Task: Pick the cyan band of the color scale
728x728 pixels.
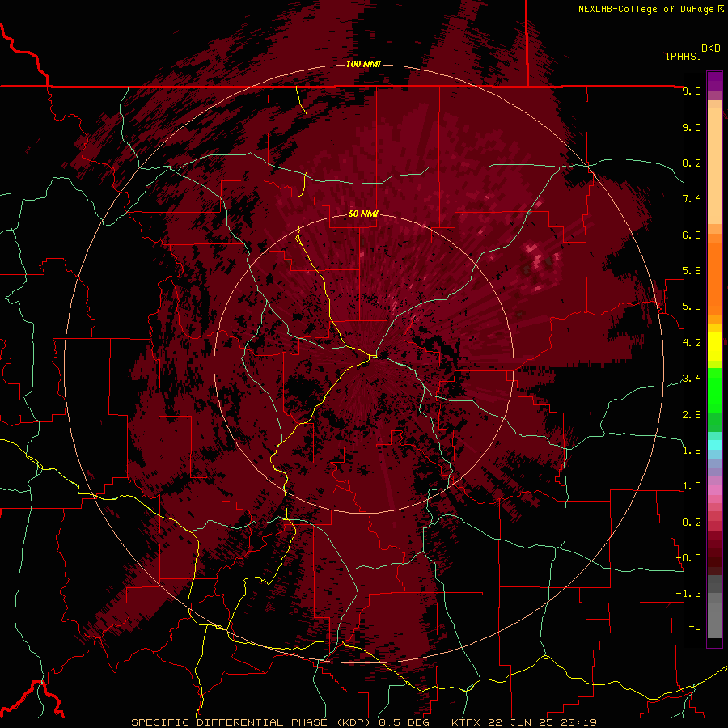Action: coord(714,445)
